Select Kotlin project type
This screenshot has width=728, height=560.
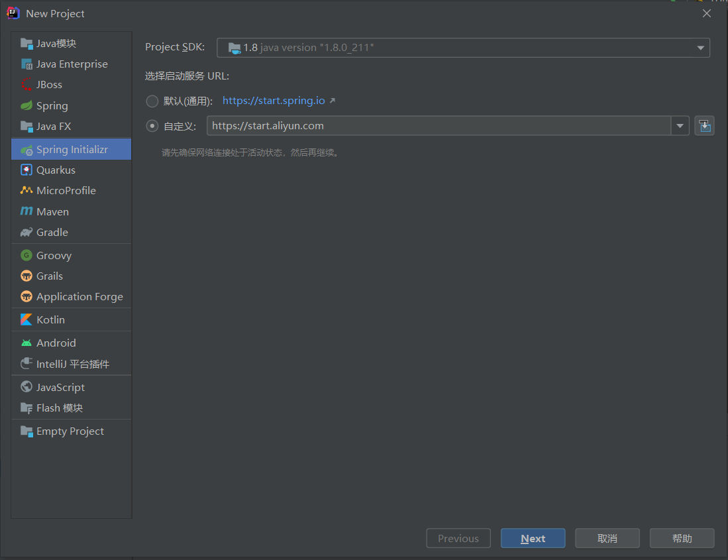tap(71, 319)
